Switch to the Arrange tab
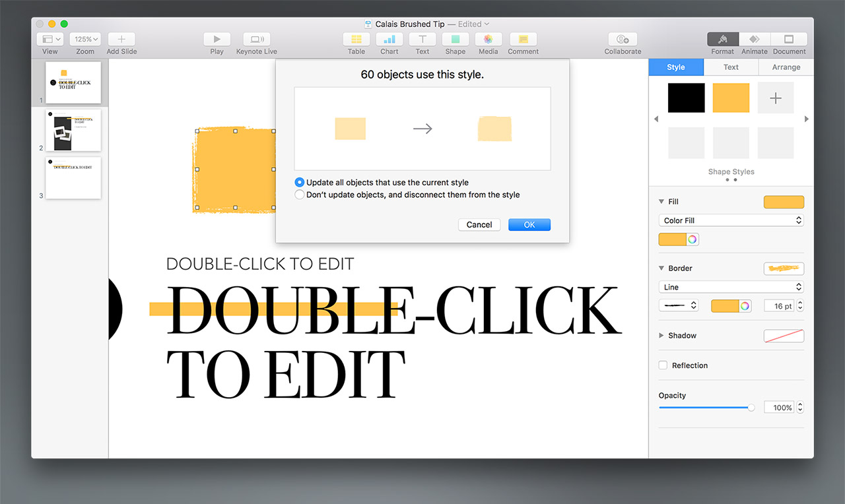 coord(786,67)
